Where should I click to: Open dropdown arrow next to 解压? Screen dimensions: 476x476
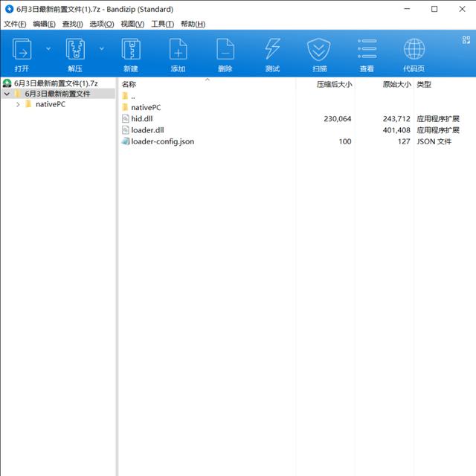[x=102, y=49]
